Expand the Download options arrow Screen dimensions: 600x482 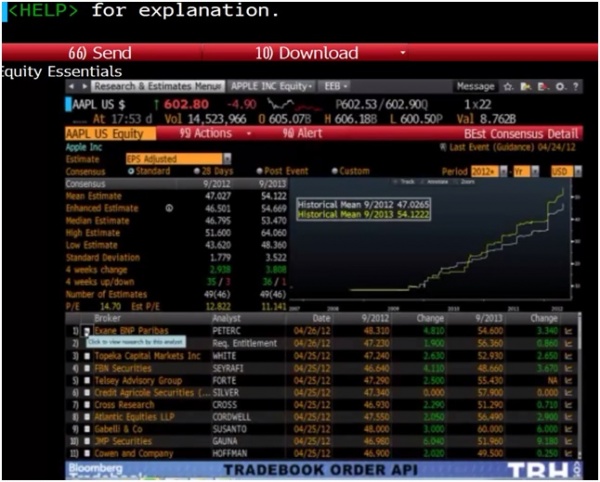point(403,52)
